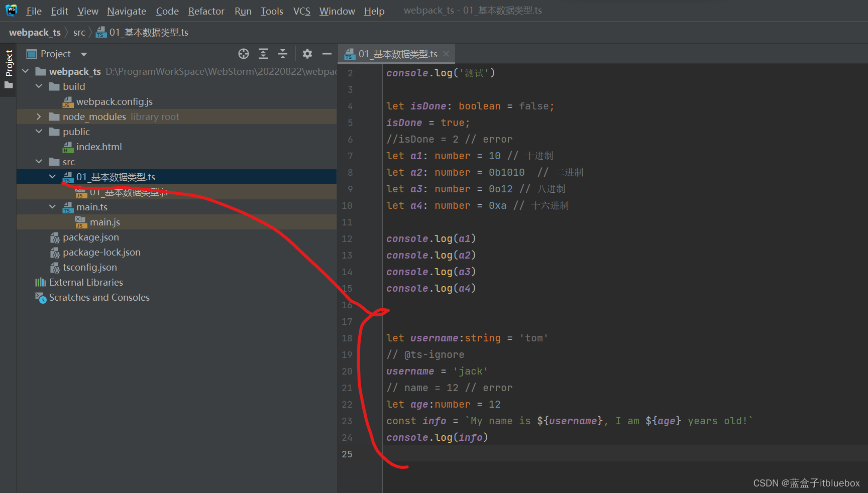Open Project panel settings gear

tap(307, 54)
